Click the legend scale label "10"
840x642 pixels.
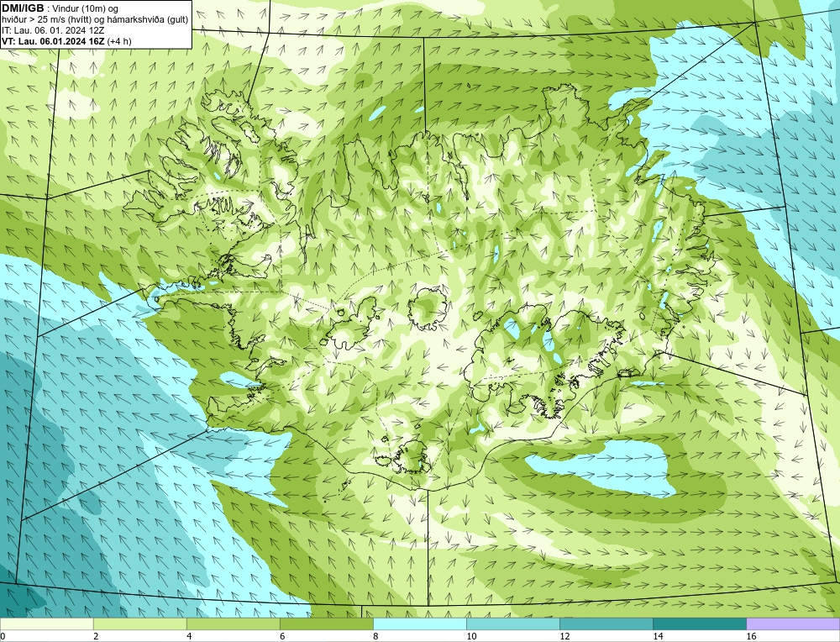[x=471, y=636]
